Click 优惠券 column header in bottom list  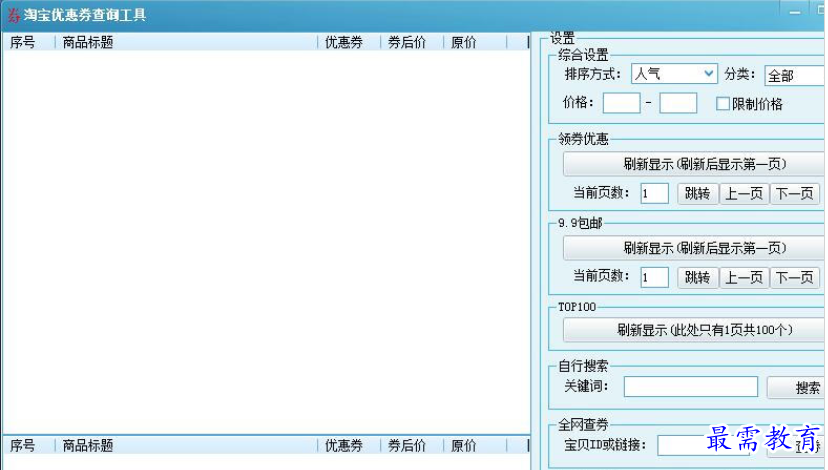click(x=349, y=445)
